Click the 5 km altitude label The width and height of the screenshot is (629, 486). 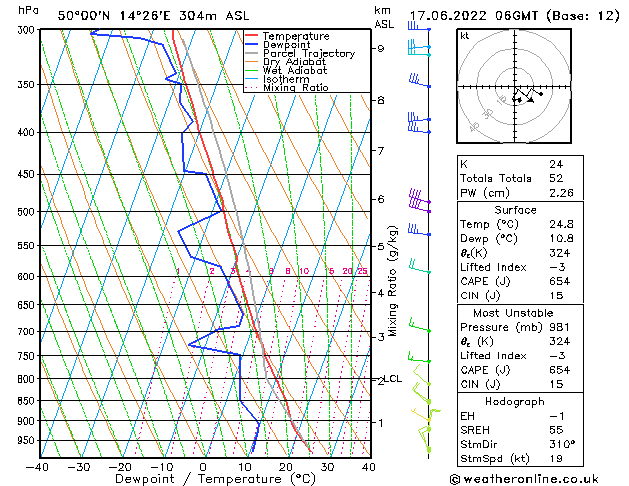380,246
